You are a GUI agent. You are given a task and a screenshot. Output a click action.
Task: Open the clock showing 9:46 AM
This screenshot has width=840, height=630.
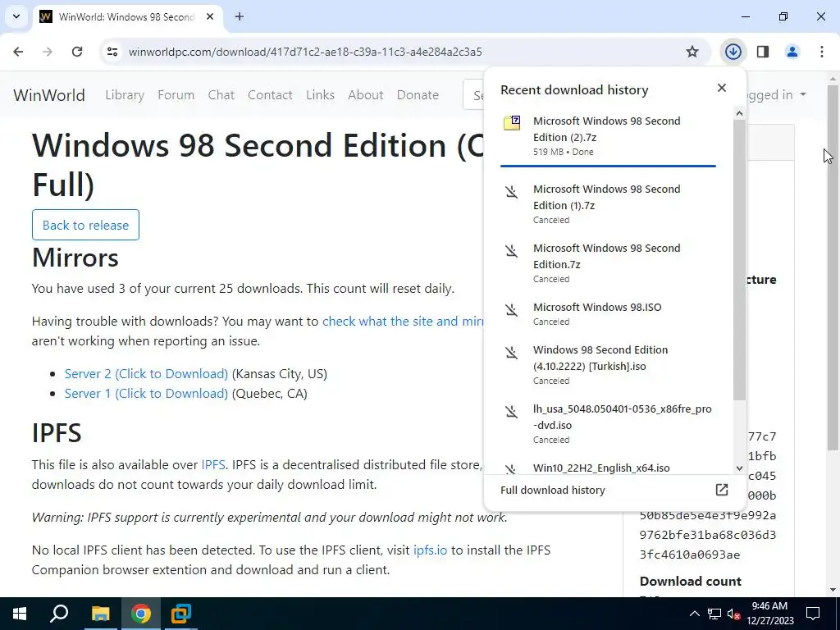click(x=769, y=614)
